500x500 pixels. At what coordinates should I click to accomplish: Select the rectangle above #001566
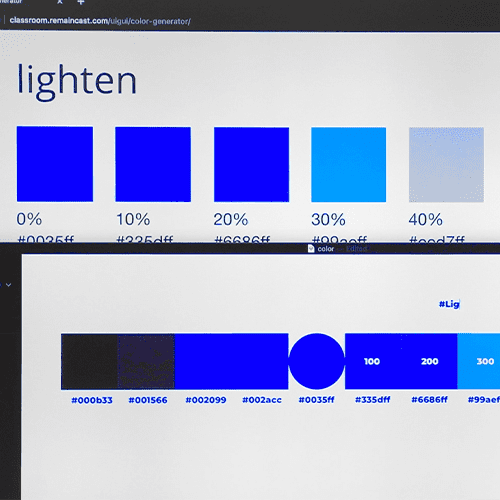pyautogui.click(x=146, y=361)
